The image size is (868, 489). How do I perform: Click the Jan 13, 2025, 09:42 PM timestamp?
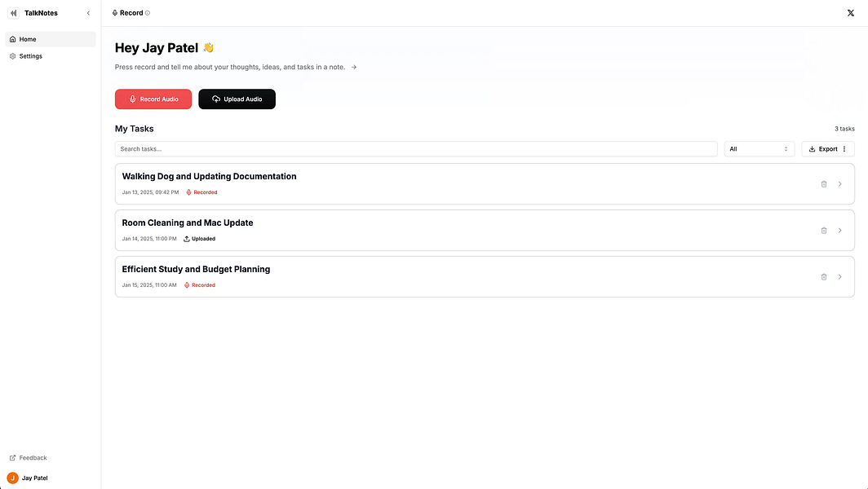(151, 192)
